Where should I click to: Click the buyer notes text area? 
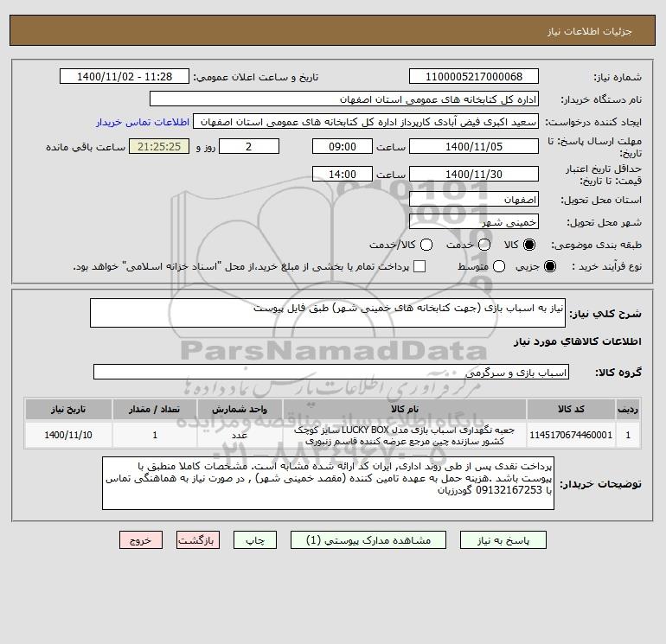(x=328, y=483)
